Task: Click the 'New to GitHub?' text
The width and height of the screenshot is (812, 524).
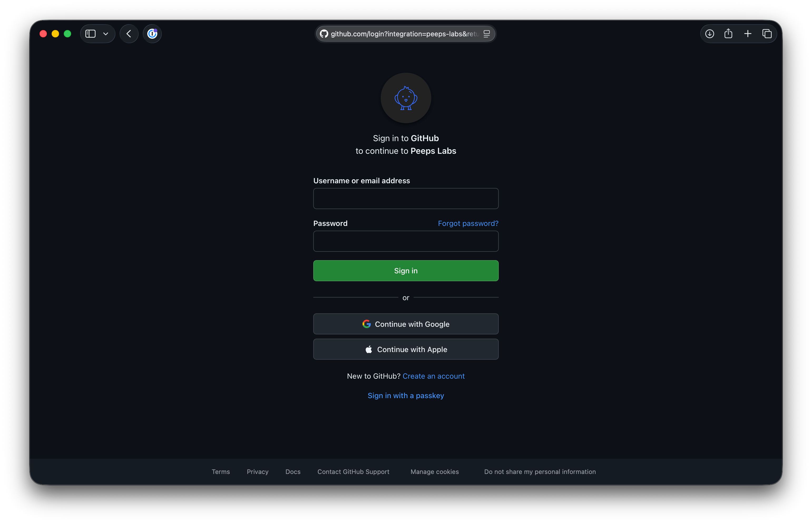Action: coord(374,376)
